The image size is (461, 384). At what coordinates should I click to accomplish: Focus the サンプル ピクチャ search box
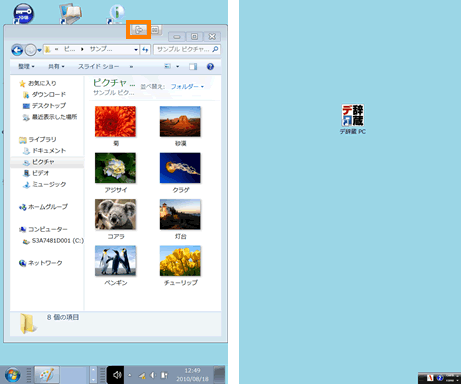[187, 49]
